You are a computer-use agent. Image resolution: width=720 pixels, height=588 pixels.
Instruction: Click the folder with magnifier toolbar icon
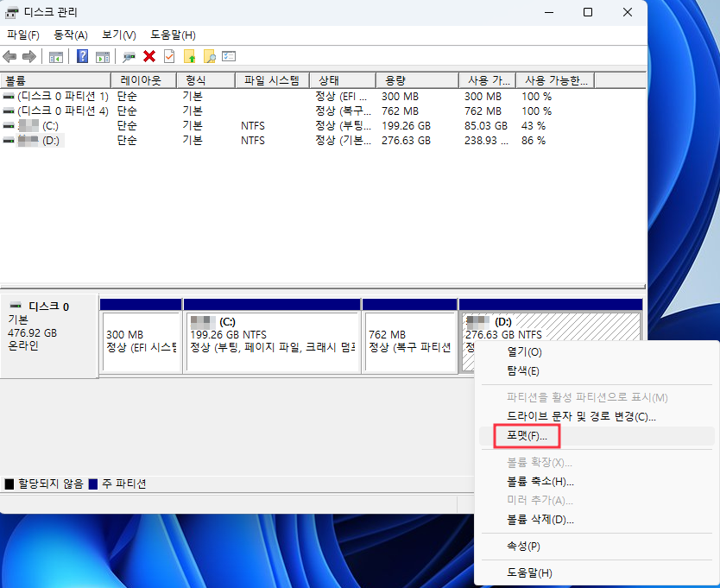[210, 56]
